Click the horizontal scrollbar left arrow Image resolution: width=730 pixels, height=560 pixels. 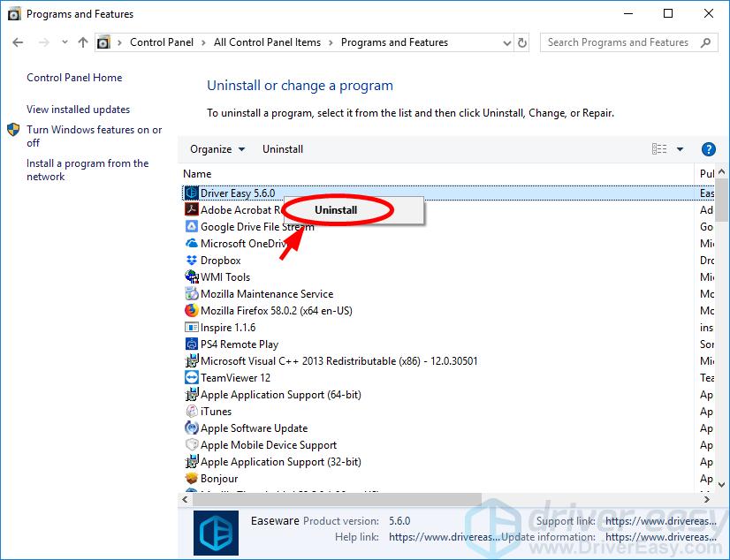point(186,500)
